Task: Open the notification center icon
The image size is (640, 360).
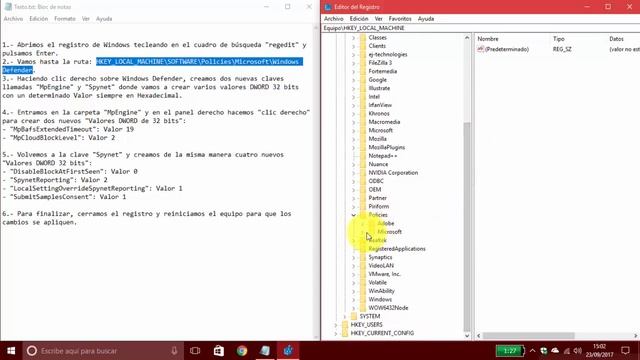Action: click(x=625, y=351)
